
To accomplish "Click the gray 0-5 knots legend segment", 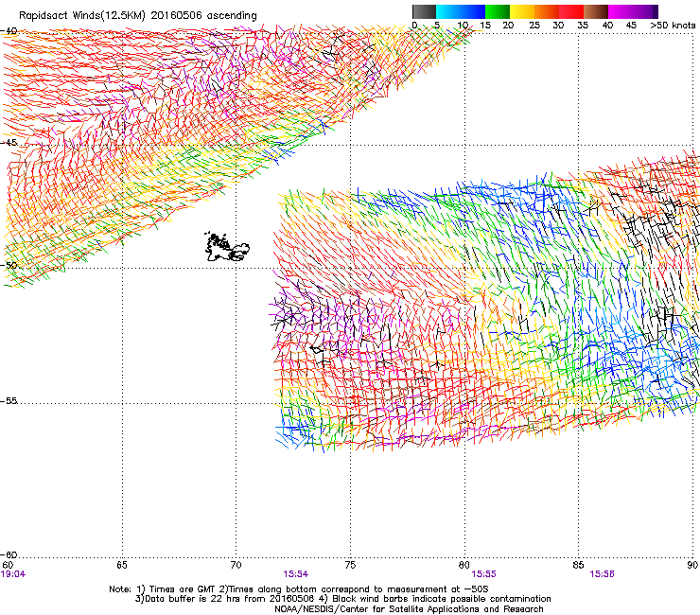I will [x=424, y=11].
